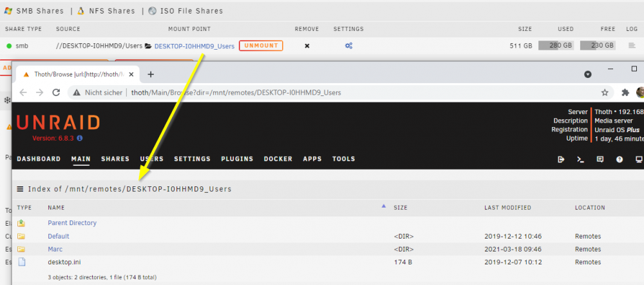Click the desktop.ini file icon
Viewport: 644px width, 285px height.
pos(21,262)
